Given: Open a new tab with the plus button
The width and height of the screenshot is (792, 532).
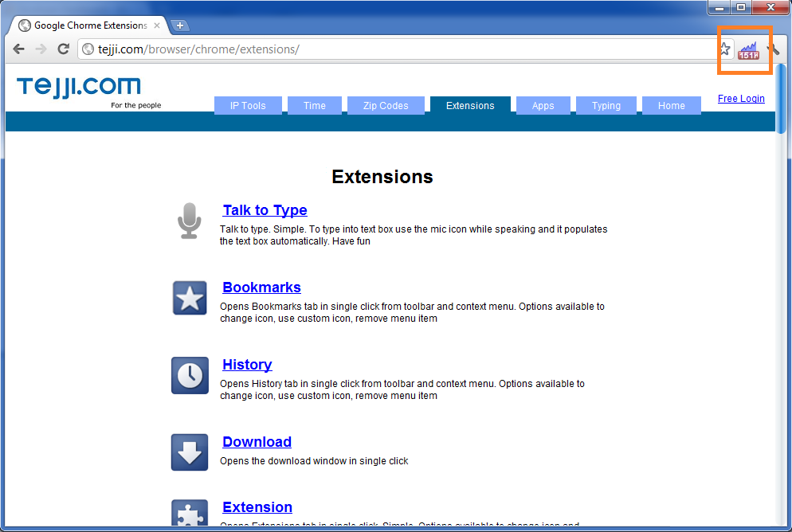Looking at the screenshot, I should click(x=180, y=25).
